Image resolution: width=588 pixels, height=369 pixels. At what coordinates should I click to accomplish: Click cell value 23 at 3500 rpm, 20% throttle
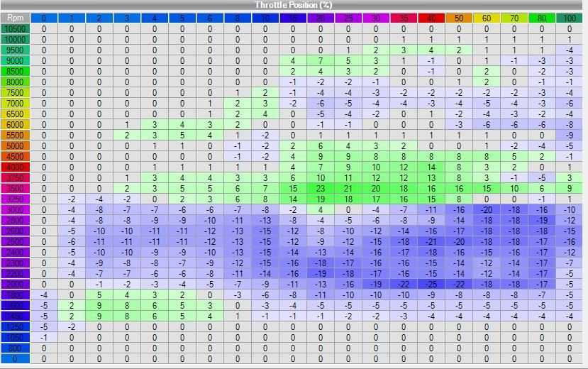coord(320,188)
